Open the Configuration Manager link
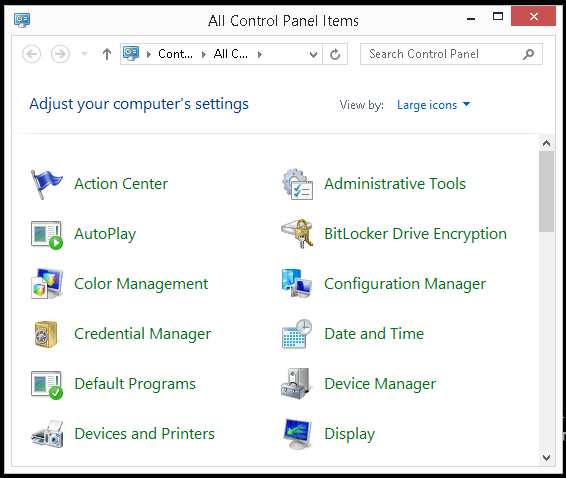The image size is (566, 478). coord(405,284)
